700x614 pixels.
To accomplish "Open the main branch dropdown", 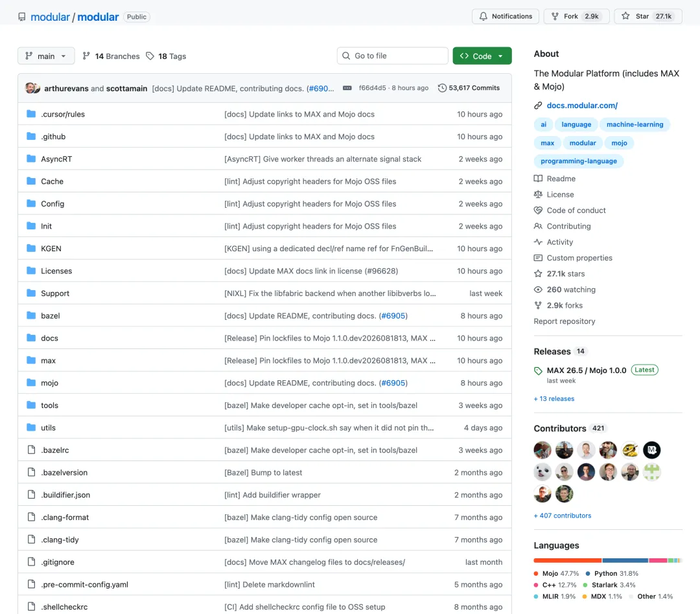I will point(46,56).
